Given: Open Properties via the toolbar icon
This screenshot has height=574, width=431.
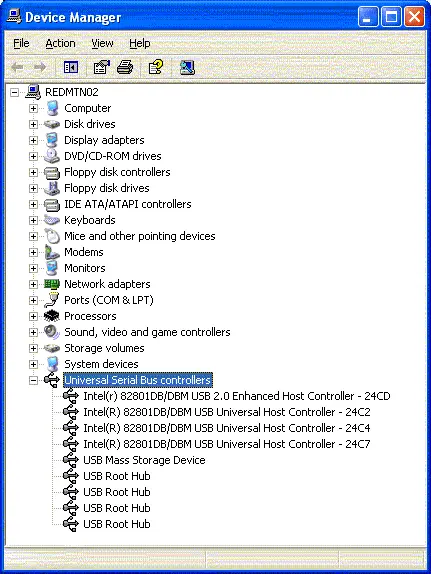Looking at the screenshot, I should [x=101, y=67].
